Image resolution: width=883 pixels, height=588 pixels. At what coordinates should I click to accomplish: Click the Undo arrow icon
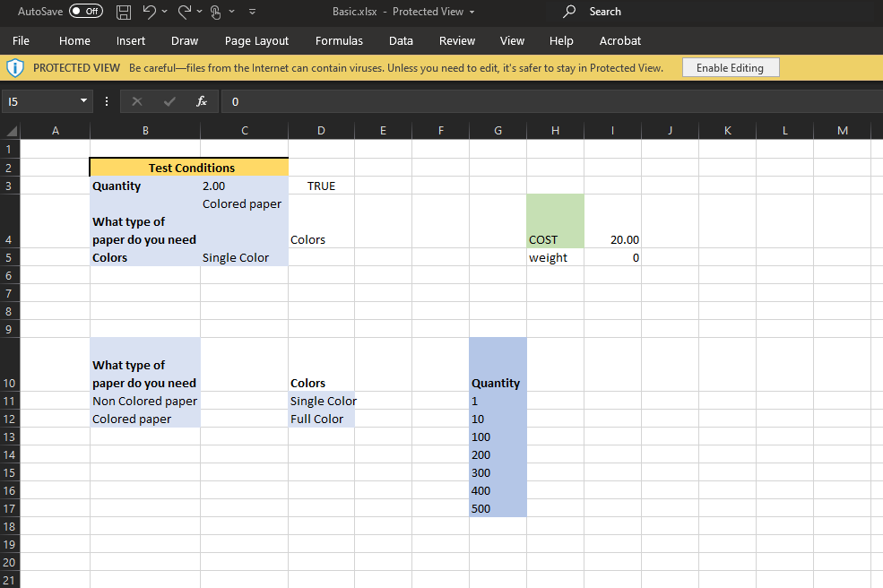149,12
